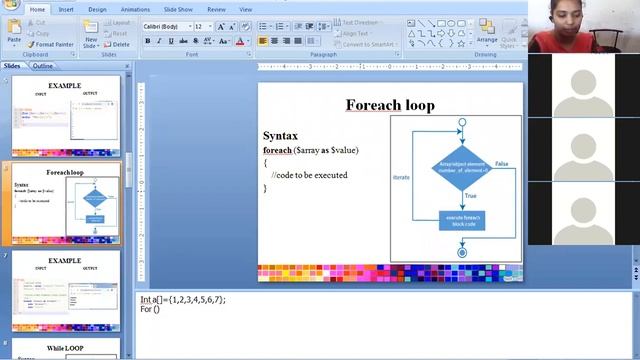The width and height of the screenshot is (640, 360).
Task: Select the Down Arrow block shape
Action: coord(451,33)
